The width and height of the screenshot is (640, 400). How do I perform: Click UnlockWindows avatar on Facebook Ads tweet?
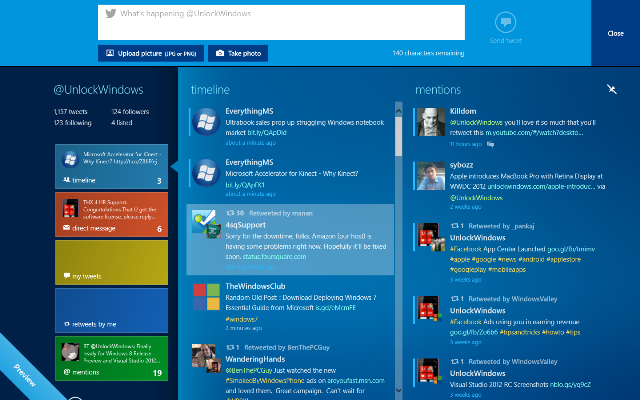click(x=430, y=309)
